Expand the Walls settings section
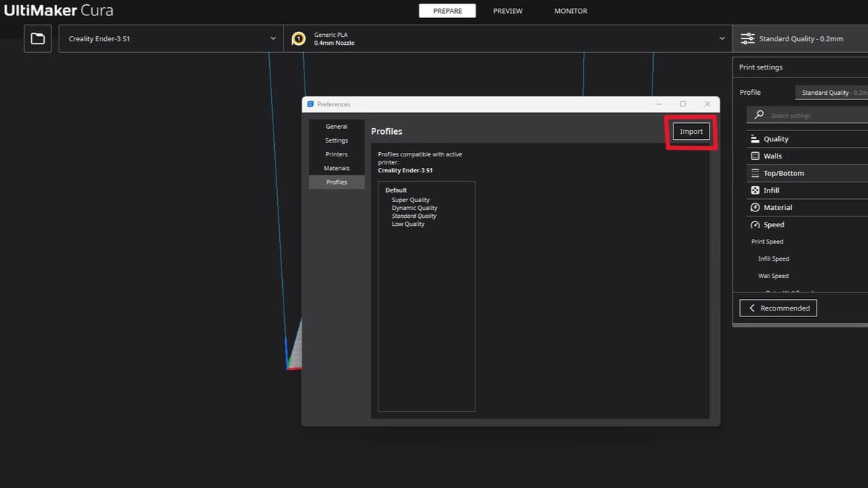The width and height of the screenshot is (868, 488). tap(807, 156)
